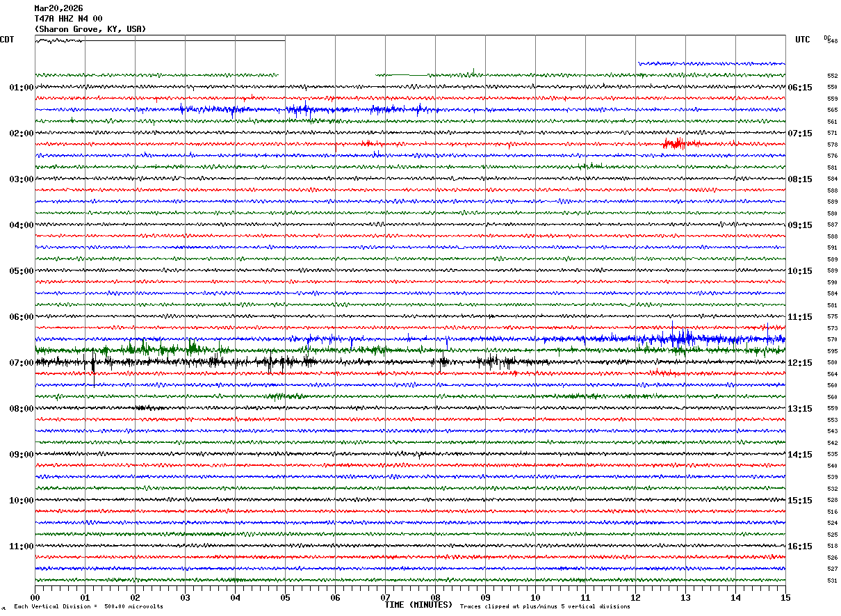
Task: Click the vertical division microvolts scale note
Action: coord(88,607)
